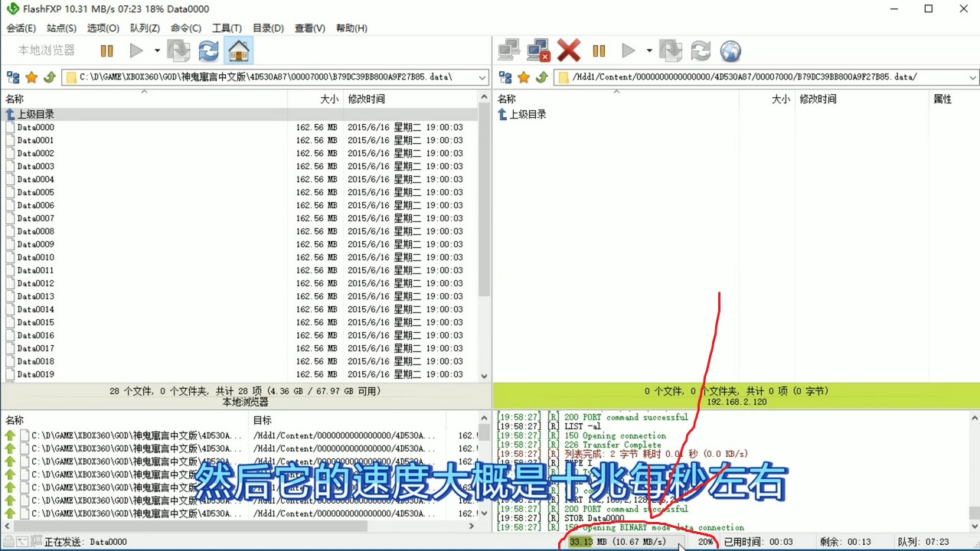The height and width of the screenshot is (551, 980).
Task: Click remote pane transfer queue icon
Action: 671,51
